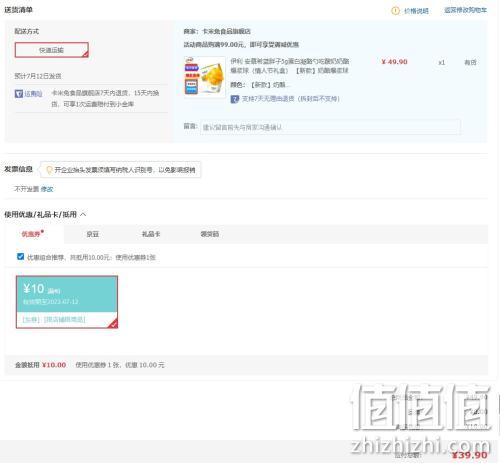500x463 pixels.
Task: Click the 修改 invoice link
Action: point(47,189)
